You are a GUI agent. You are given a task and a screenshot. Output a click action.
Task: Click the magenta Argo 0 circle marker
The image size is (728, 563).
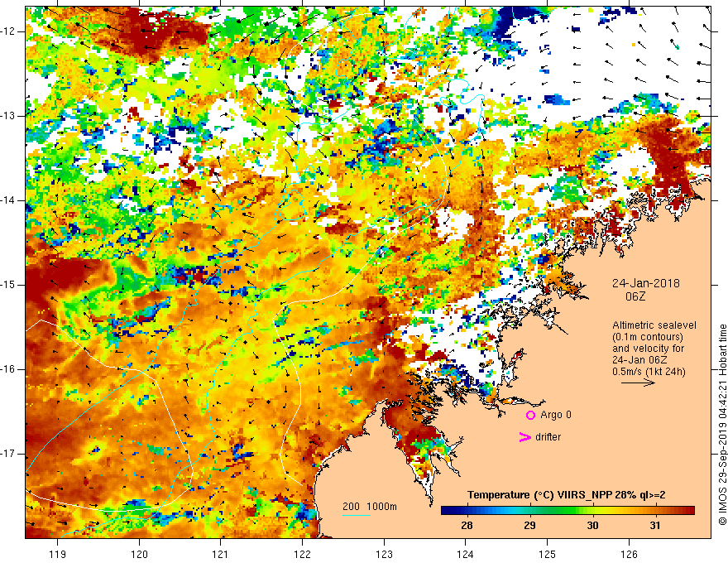coord(530,415)
